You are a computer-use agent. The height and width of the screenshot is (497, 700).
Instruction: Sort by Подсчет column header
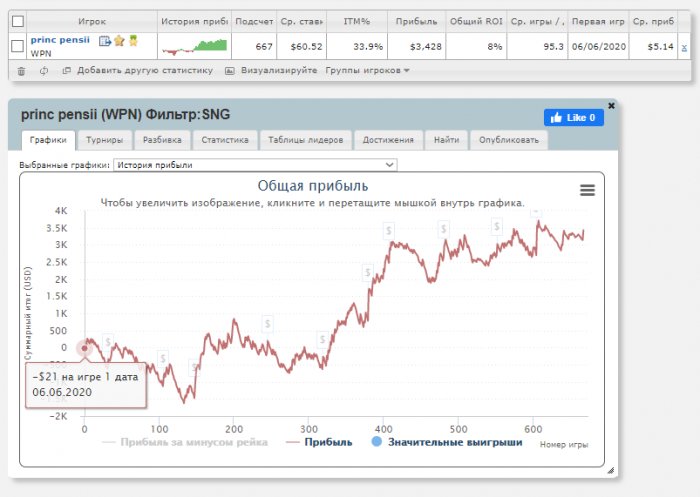(x=254, y=21)
